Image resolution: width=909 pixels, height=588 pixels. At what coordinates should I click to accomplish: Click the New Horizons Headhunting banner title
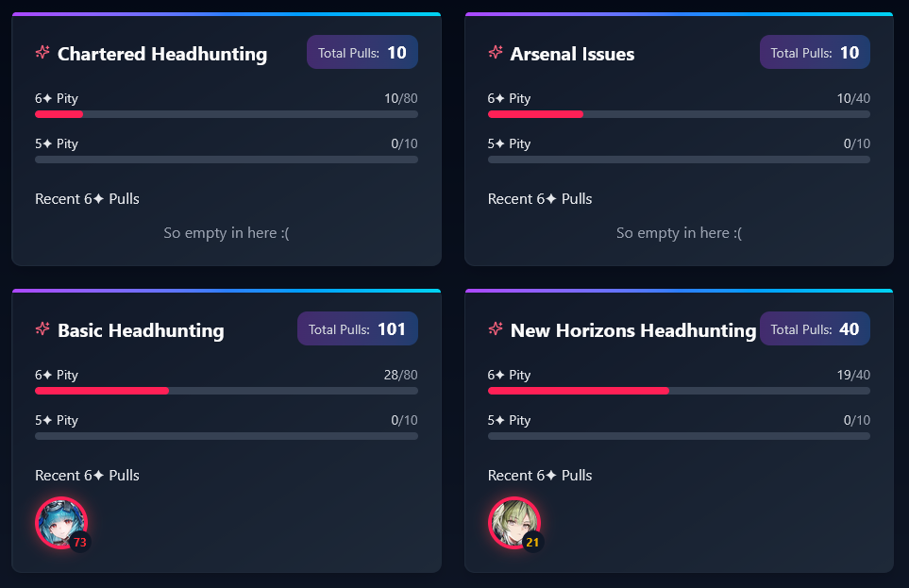point(633,330)
